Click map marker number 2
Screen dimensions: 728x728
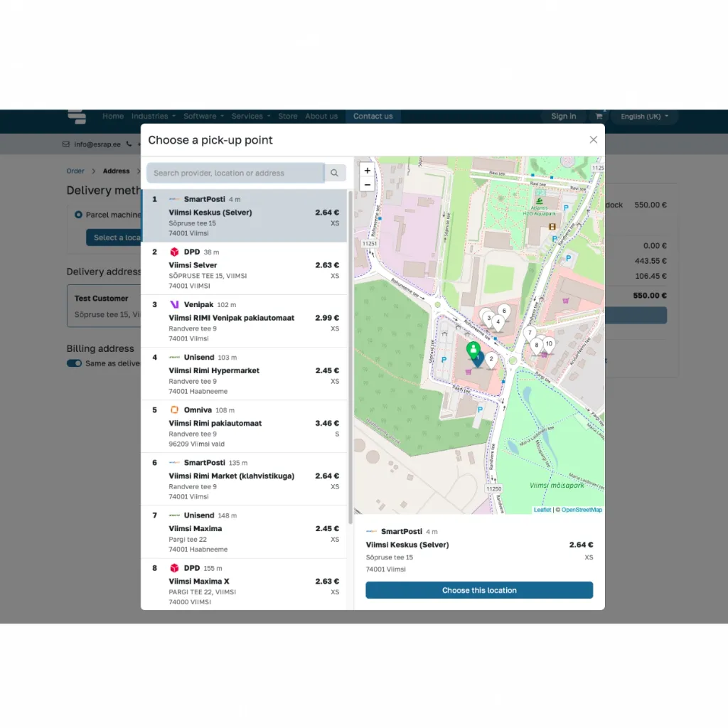(491, 360)
